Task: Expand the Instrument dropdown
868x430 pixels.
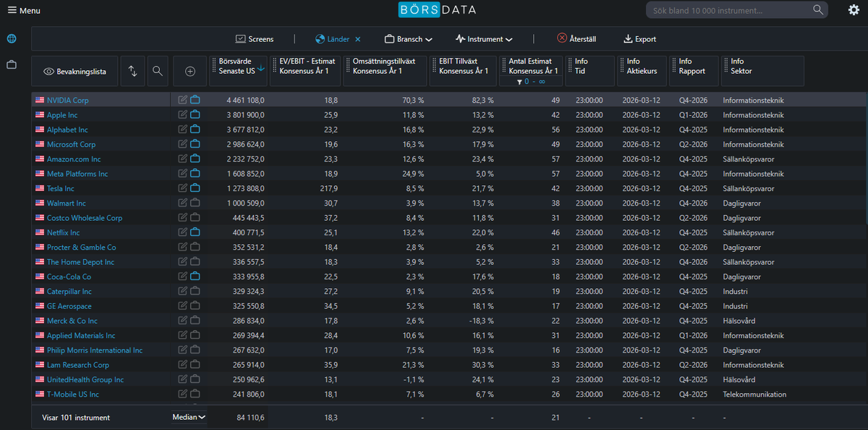Action: [484, 39]
